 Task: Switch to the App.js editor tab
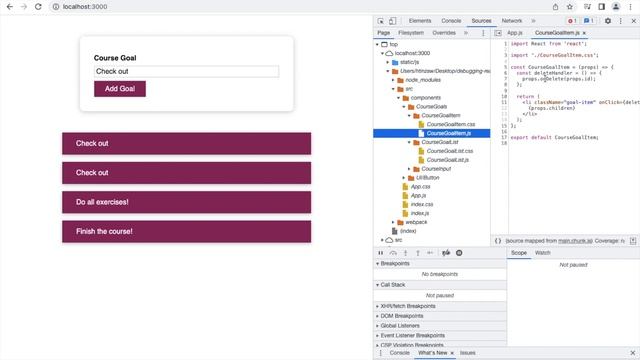(515, 33)
